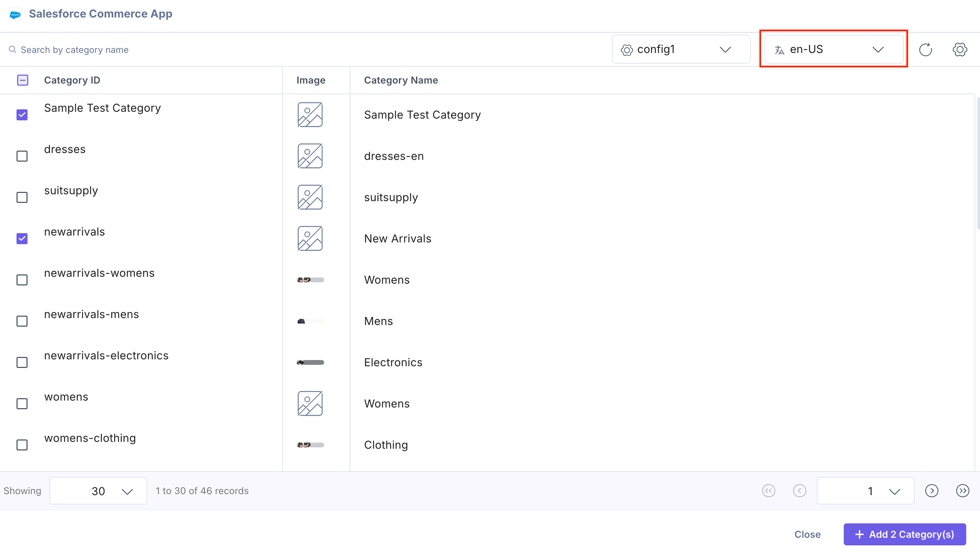Image resolution: width=980 pixels, height=555 pixels.
Task: Click placeholder image for womens row
Action: click(310, 403)
